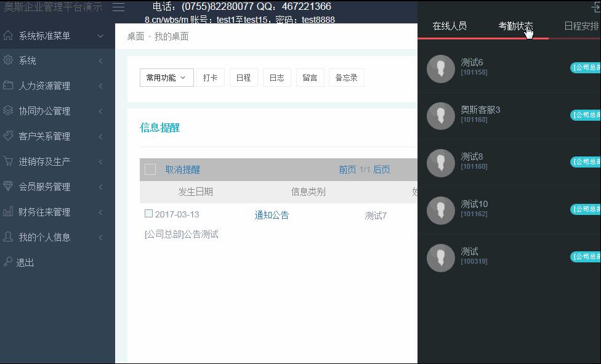This screenshot has width=601, height=364.
Task: Click the key icon beside 退出
Action: 8,262
